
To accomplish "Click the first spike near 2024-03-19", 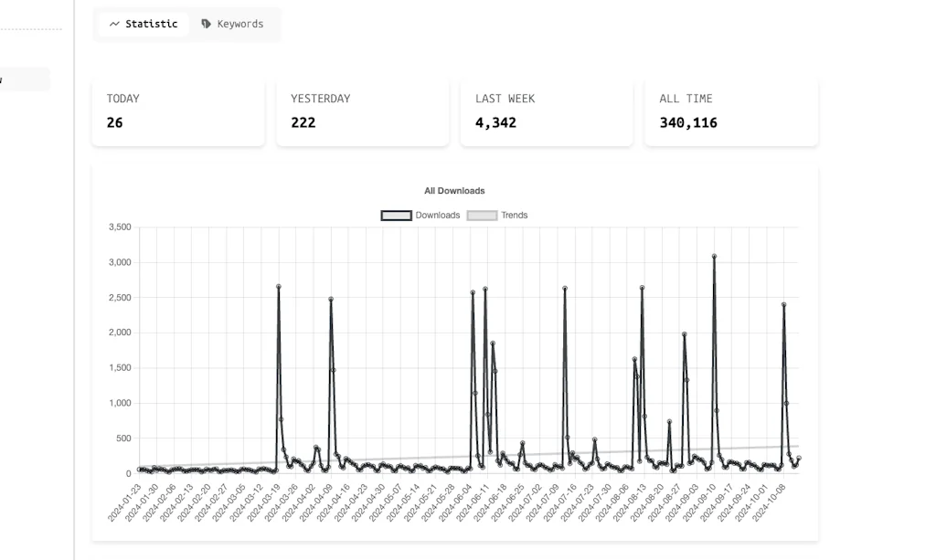I will [279, 285].
